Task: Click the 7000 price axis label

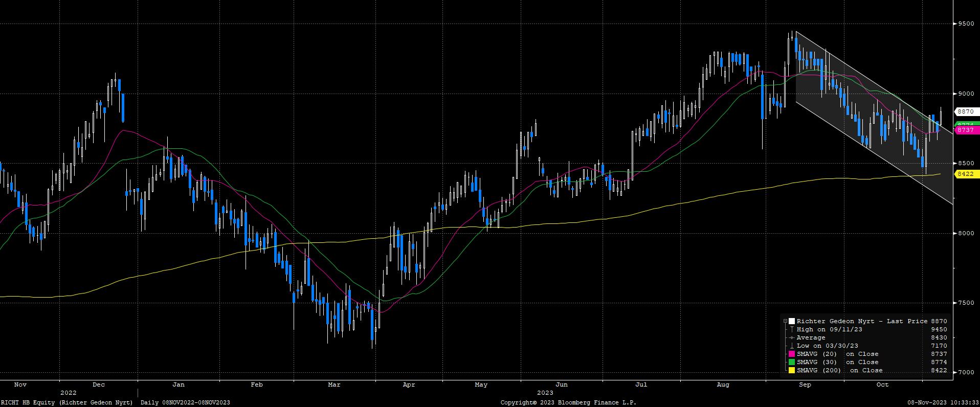Action: click(x=965, y=372)
